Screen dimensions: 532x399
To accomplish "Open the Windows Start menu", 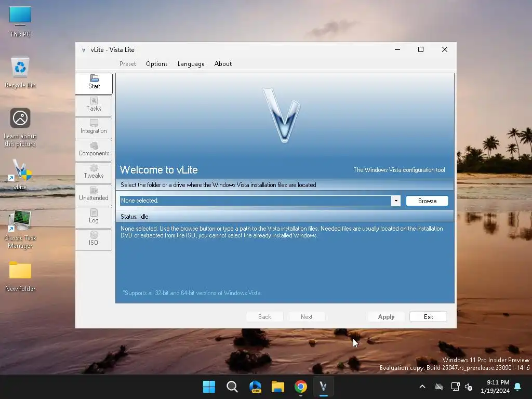I will 209,387.
